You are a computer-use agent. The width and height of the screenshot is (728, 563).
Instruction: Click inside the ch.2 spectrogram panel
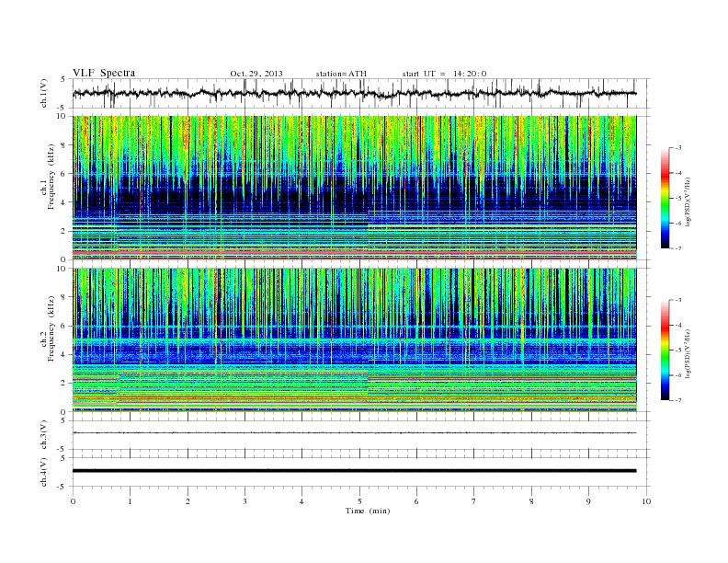point(354,340)
